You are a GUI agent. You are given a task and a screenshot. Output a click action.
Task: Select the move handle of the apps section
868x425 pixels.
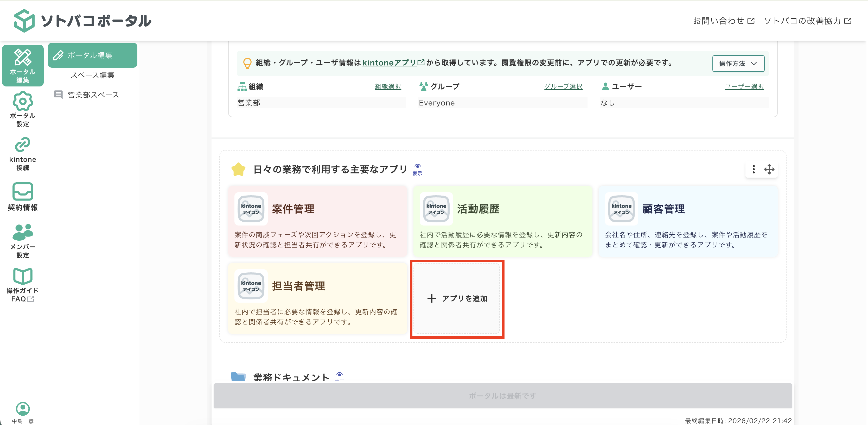tap(770, 170)
